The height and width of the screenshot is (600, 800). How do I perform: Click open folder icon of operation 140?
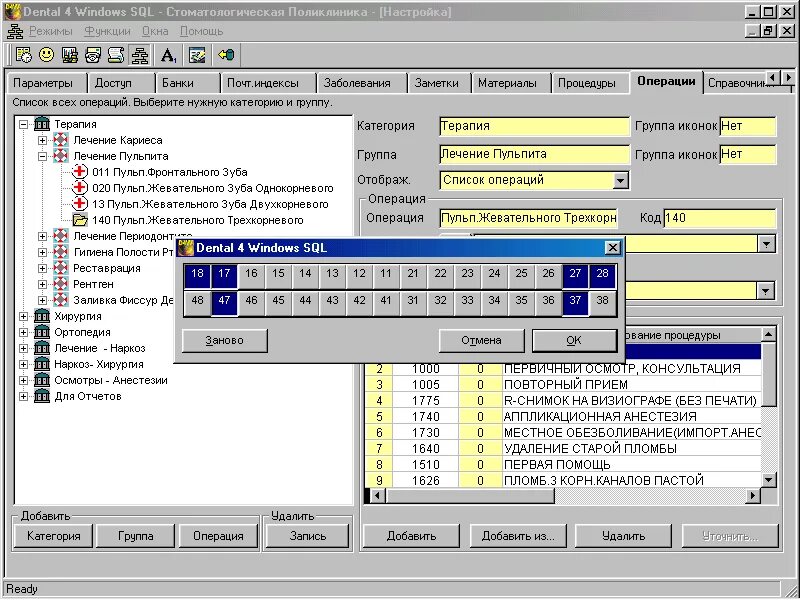click(80, 220)
